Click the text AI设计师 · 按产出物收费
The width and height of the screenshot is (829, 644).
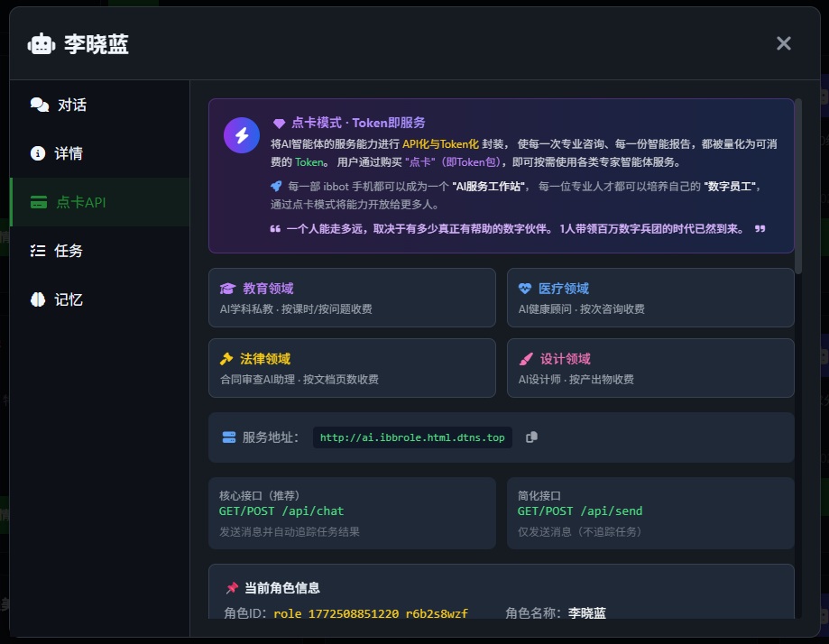[576, 380]
